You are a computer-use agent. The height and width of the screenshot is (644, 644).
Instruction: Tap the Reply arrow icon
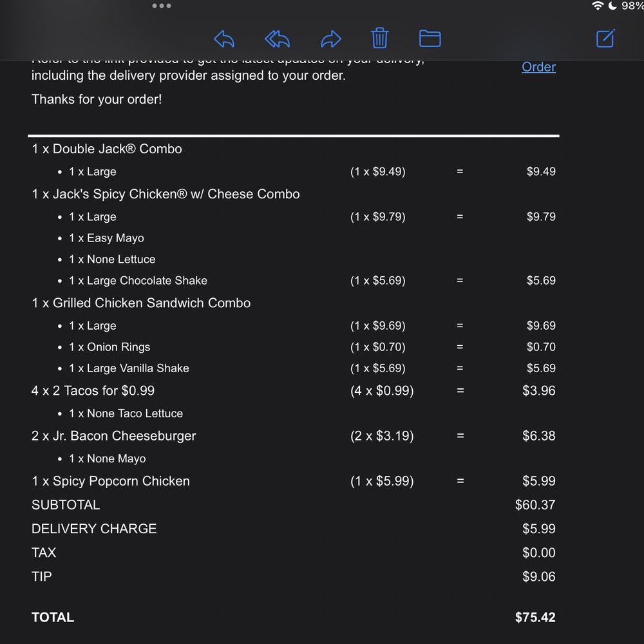pos(224,39)
